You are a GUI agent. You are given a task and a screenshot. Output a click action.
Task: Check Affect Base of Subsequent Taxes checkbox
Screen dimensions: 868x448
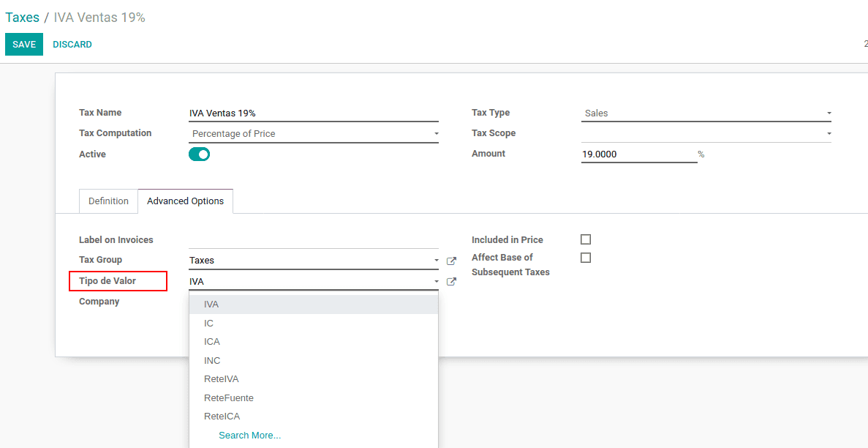click(586, 258)
